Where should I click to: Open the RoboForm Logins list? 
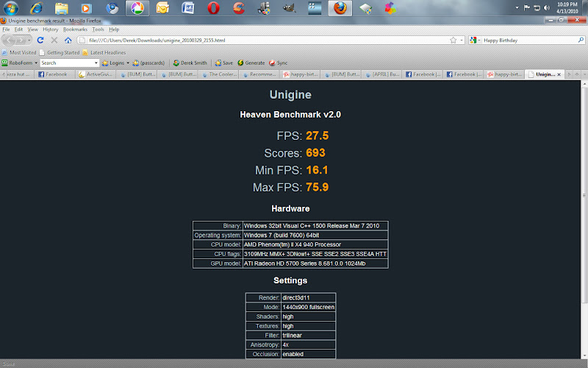(x=115, y=63)
